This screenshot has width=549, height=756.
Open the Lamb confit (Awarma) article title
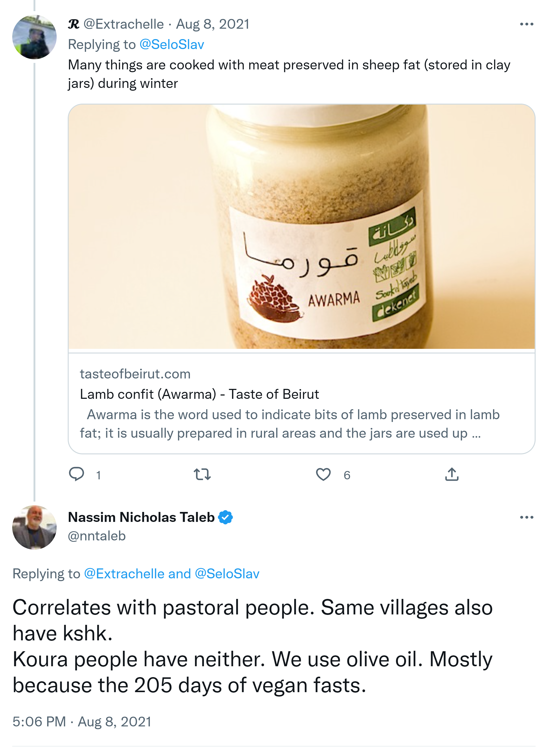coord(199,394)
